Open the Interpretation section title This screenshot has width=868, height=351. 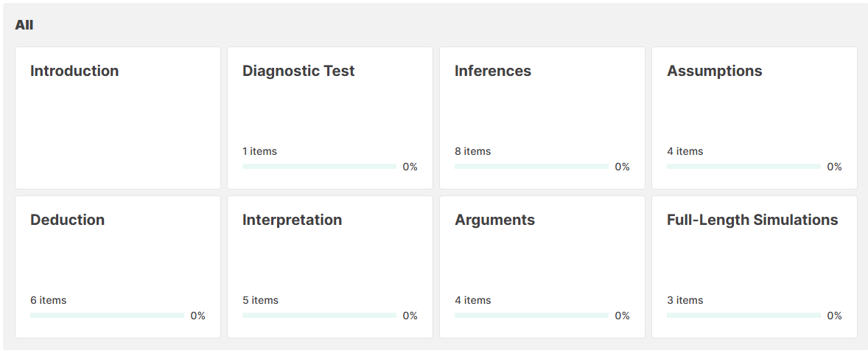coord(293,220)
